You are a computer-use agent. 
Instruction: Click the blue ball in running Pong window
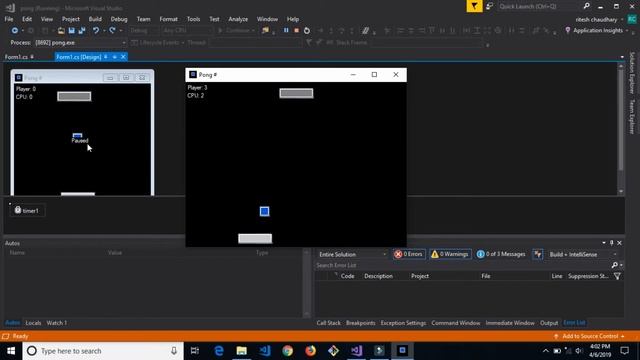tap(264, 211)
